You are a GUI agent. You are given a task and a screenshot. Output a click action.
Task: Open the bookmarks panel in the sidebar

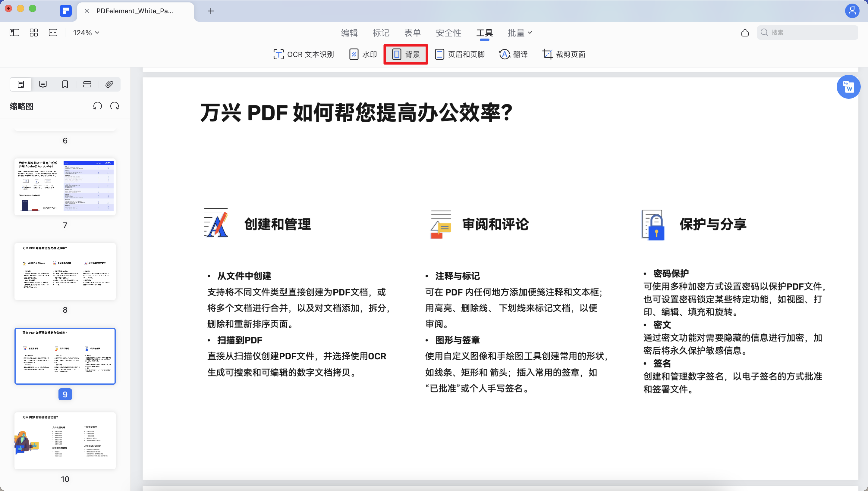(65, 84)
